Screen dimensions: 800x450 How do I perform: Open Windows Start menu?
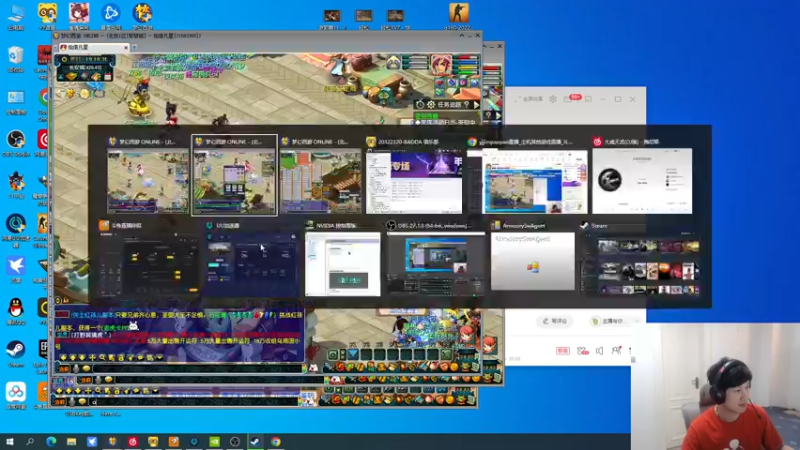[x=9, y=441]
